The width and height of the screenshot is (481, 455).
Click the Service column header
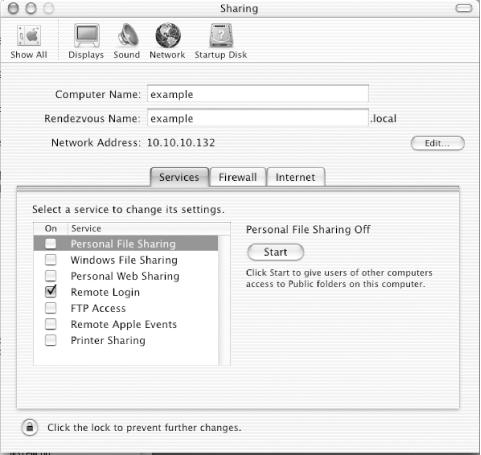[149, 229]
